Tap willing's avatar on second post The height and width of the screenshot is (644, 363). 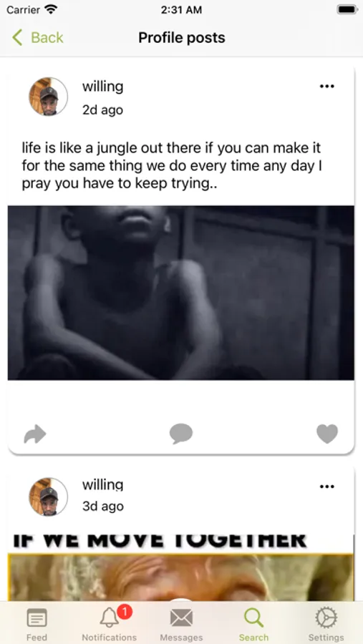click(48, 497)
